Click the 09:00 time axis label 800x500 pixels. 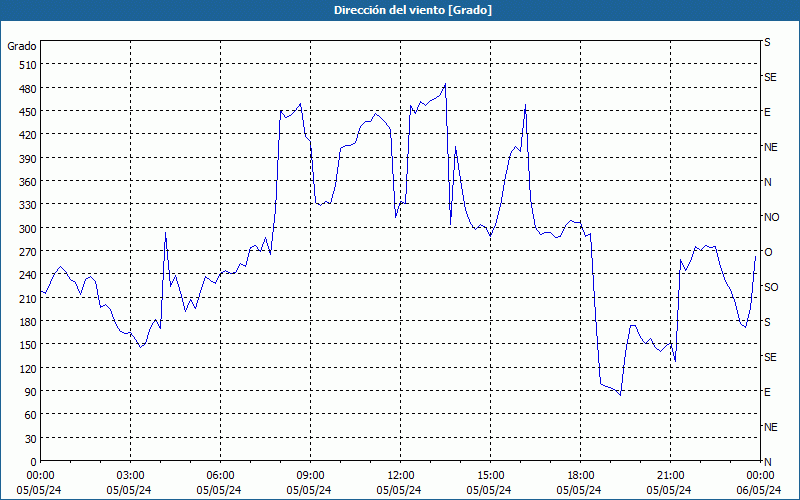coord(309,476)
